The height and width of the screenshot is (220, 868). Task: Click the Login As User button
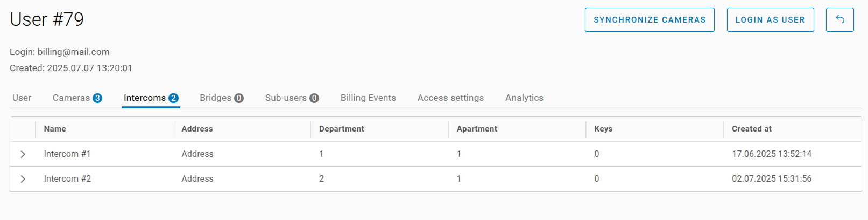(x=770, y=20)
